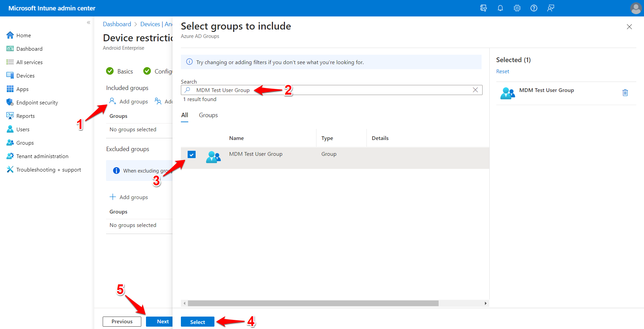
Task: Clear the search with the X icon
Action: 475,90
